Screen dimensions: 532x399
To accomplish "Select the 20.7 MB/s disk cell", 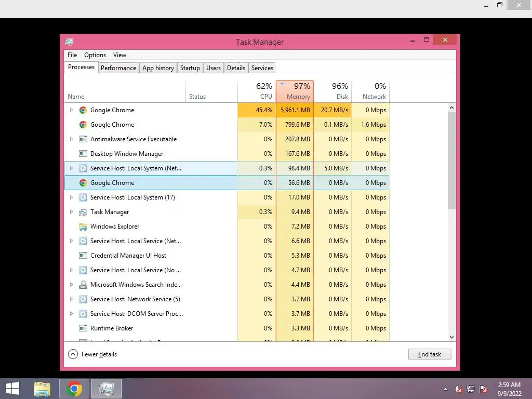I will pos(332,110).
